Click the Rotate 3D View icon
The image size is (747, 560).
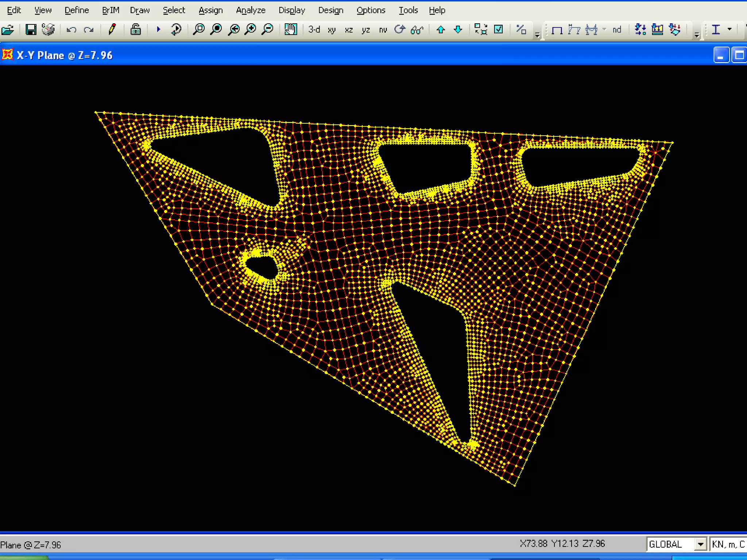click(x=400, y=30)
